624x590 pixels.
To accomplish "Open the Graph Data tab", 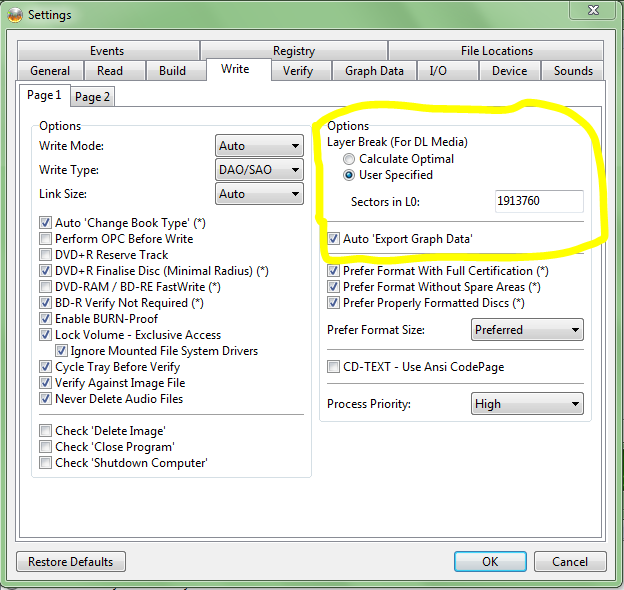I will (x=374, y=71).
